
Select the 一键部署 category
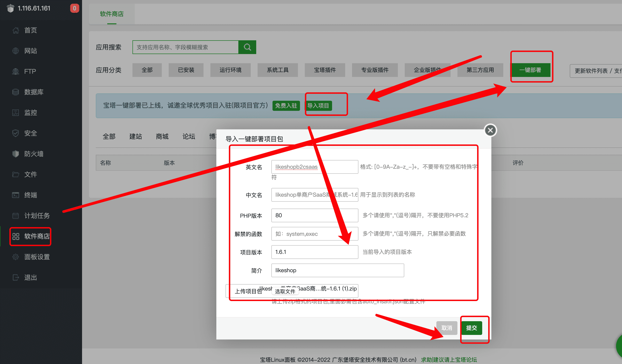tap(531, 70)
